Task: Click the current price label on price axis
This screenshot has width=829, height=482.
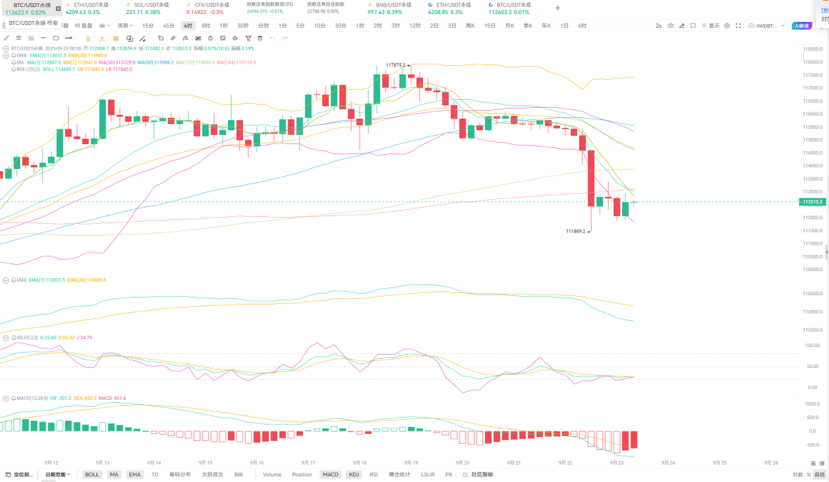Action: pyautogui.click(x=813, y=202)
